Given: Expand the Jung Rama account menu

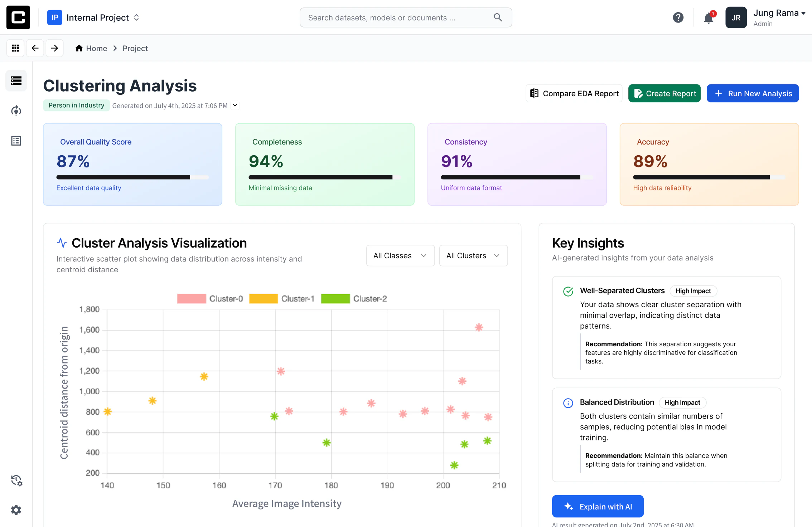Looking at the screenshot, I should coord(779,18).
